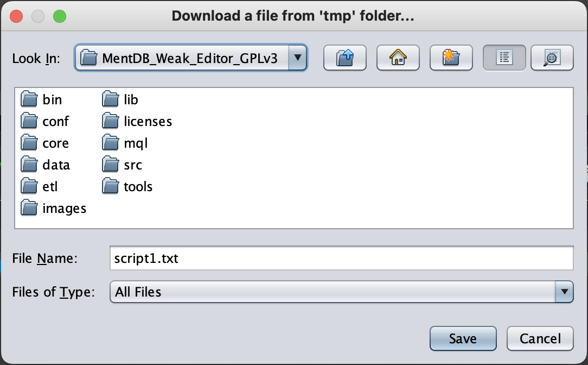This screenshot has width=588, height=365.
Task: Select the etl folder
Action: (49, 187)
